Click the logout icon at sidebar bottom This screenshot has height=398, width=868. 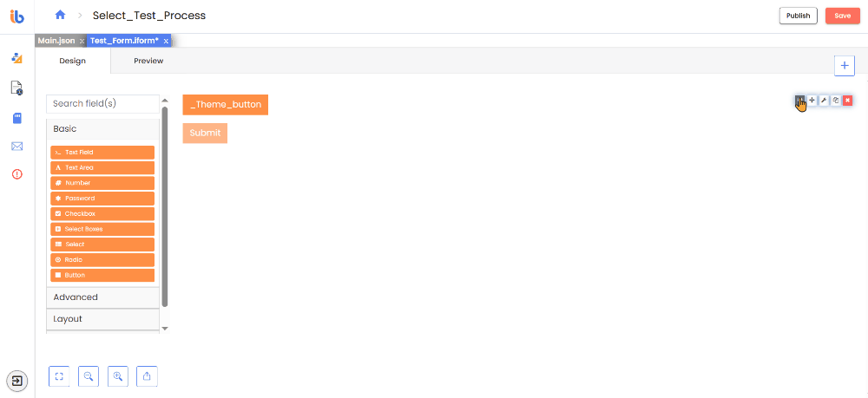(17, 381)
